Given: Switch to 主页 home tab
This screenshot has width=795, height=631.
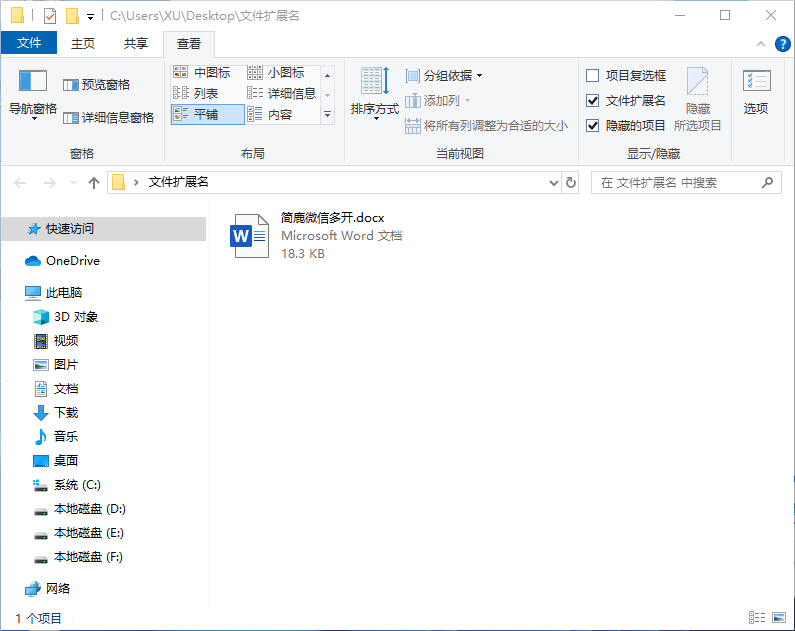Looking at the screenshot, I should click(x=83, y=44).
